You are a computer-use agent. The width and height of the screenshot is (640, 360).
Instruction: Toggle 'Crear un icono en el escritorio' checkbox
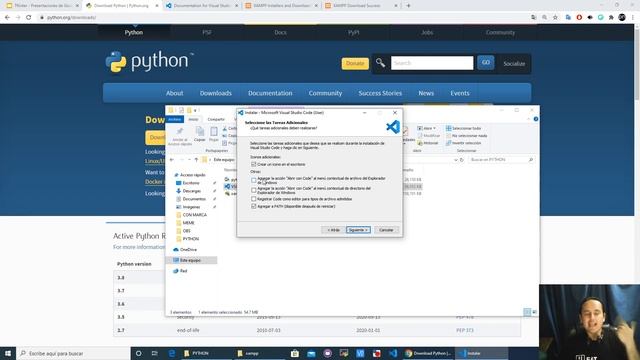tap(254, 164)
